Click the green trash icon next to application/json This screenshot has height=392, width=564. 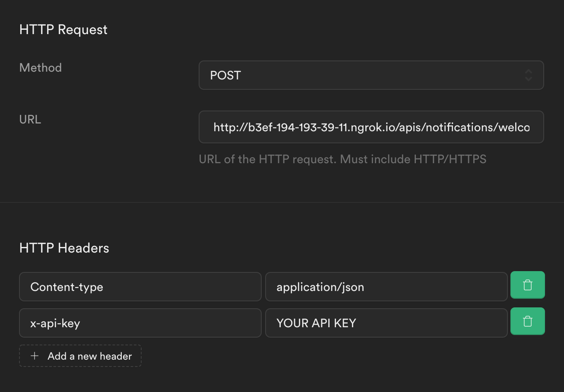click(x=527, y=285)
